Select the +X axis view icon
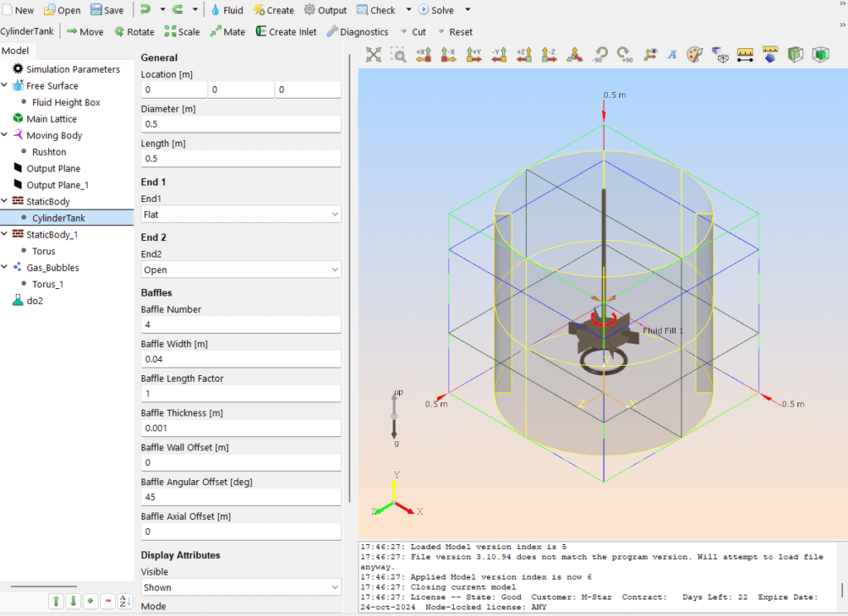The image size is (848, 616). [x=424, y=55]
